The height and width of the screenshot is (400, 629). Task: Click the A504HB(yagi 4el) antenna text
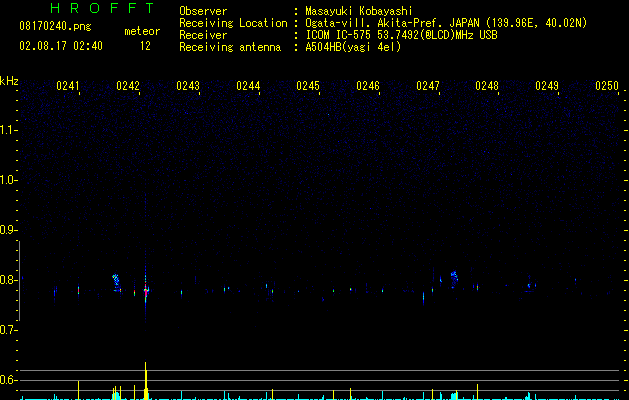click(353, 47)
